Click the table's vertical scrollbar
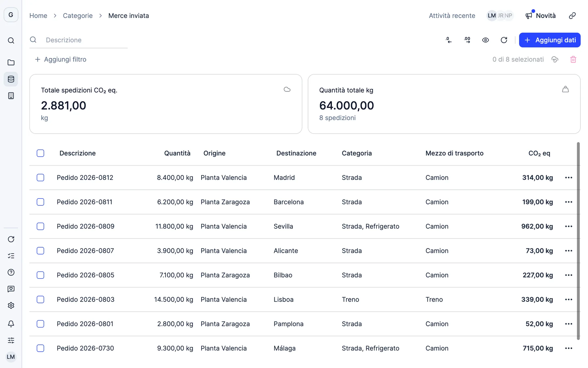The image size is (588, 368). point(578,241)
